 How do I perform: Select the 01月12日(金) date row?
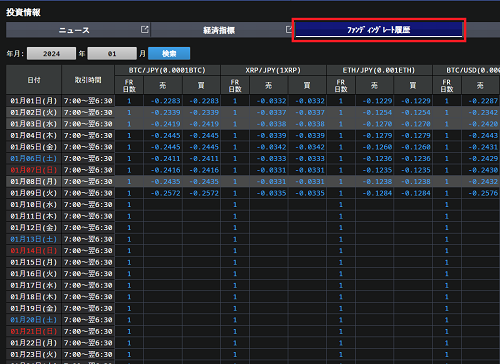pos(34,228)
